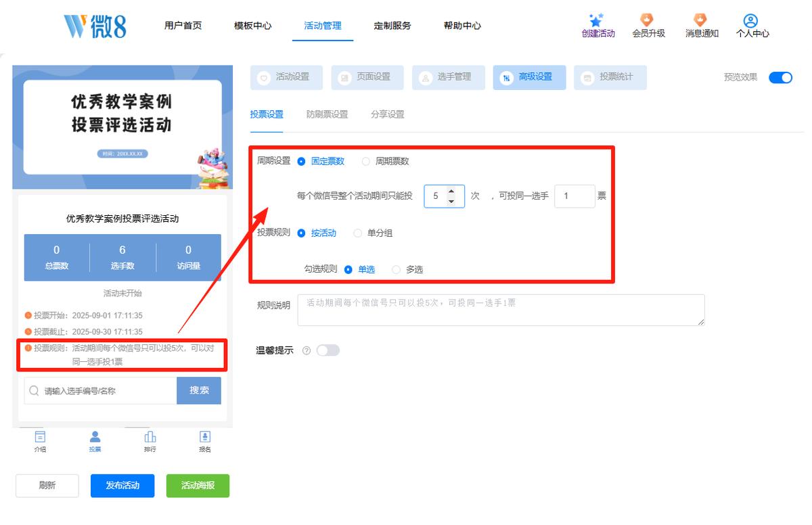Tap the 介绍 icon in preview footer

pos(40,436)
